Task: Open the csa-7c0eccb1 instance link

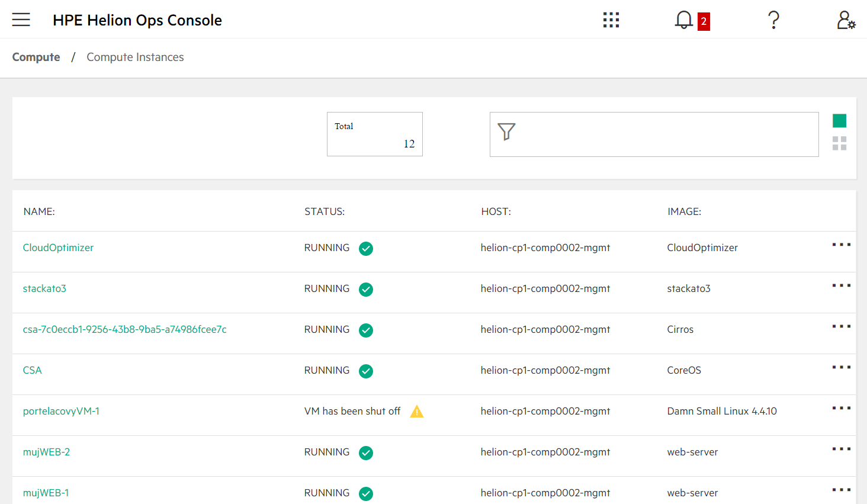Action: pos(124,329)
